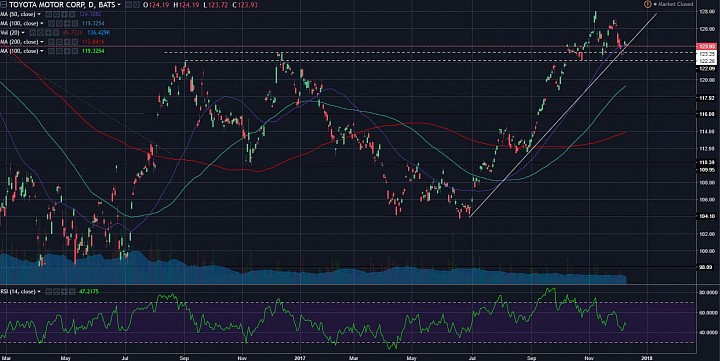This screenshot has width=720, height=361.
Task: Hide the MA (50, close) indicator eye icon
Action: [48, 14]
